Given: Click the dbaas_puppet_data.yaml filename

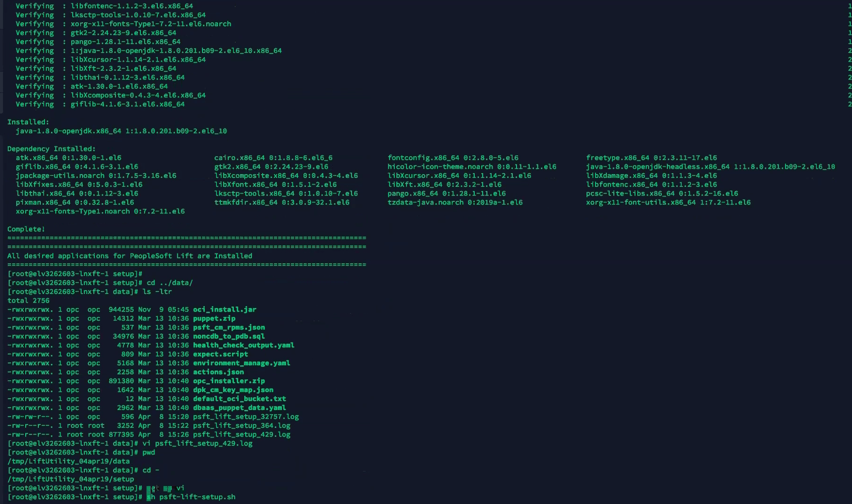Looking at the screenshot, I should [239, 407].
